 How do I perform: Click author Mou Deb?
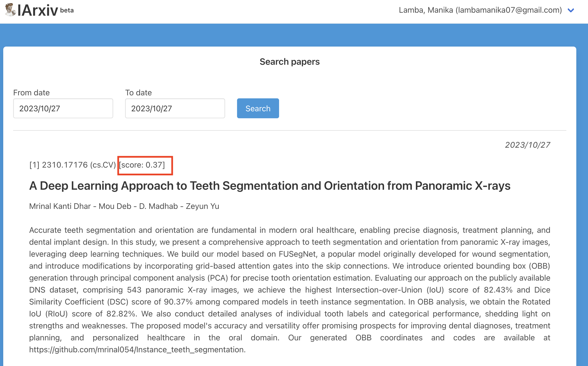[x=115, y=206]
